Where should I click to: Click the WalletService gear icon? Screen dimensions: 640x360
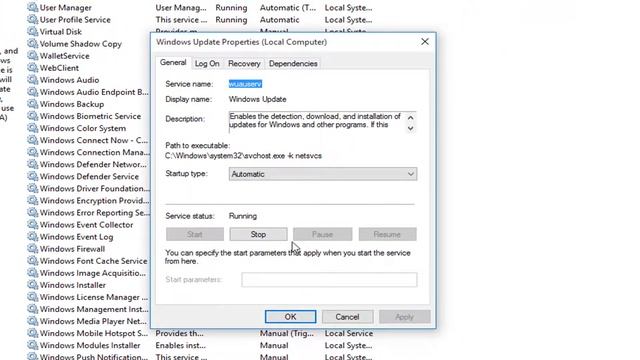coord(32,56)
